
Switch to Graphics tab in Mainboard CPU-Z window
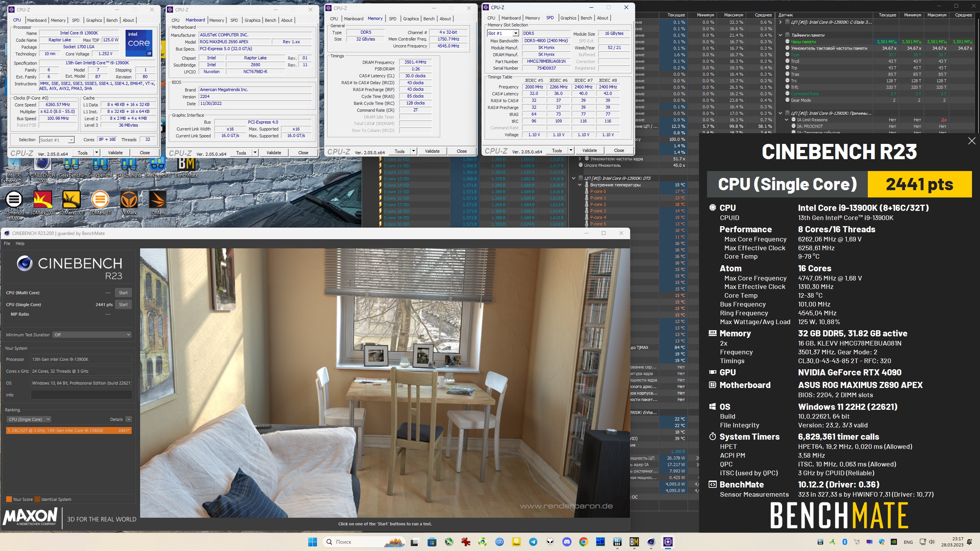[252, 20]
